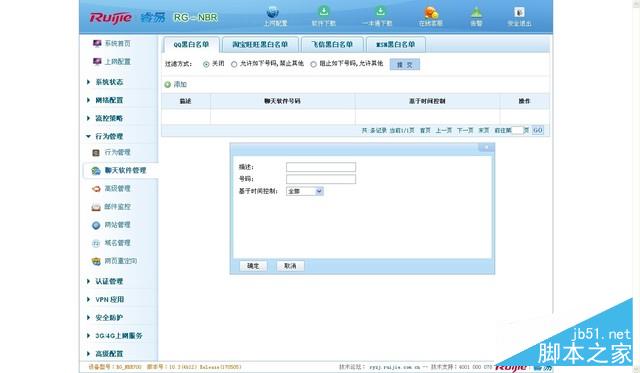This screenshot has height=373, width=640.
Task: Focus the 描述 input field
Action: tap(321, 167)
